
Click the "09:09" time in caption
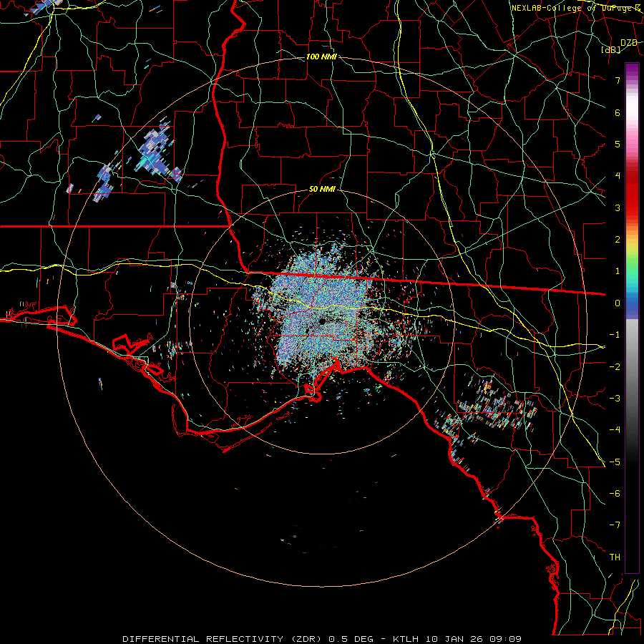coord(504,639)
